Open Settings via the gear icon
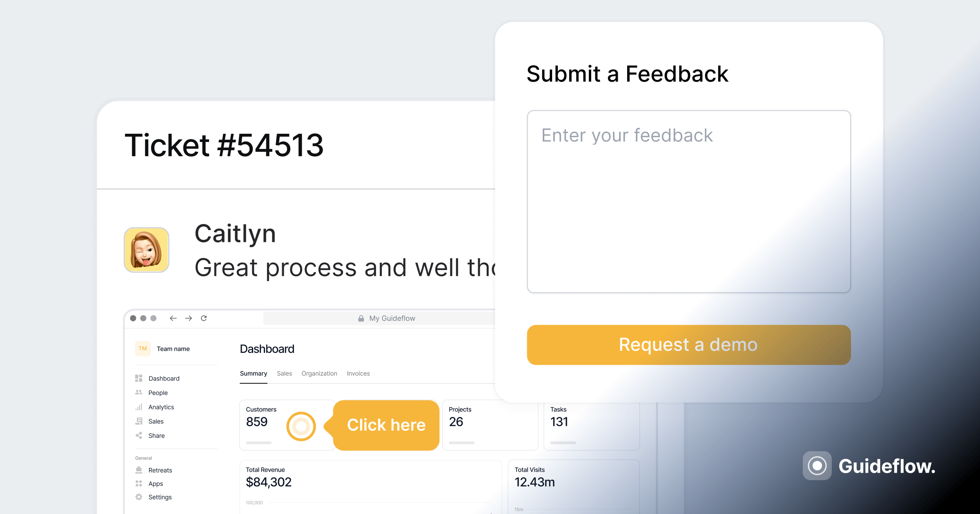The image size is (980, 514). [138, 497]
